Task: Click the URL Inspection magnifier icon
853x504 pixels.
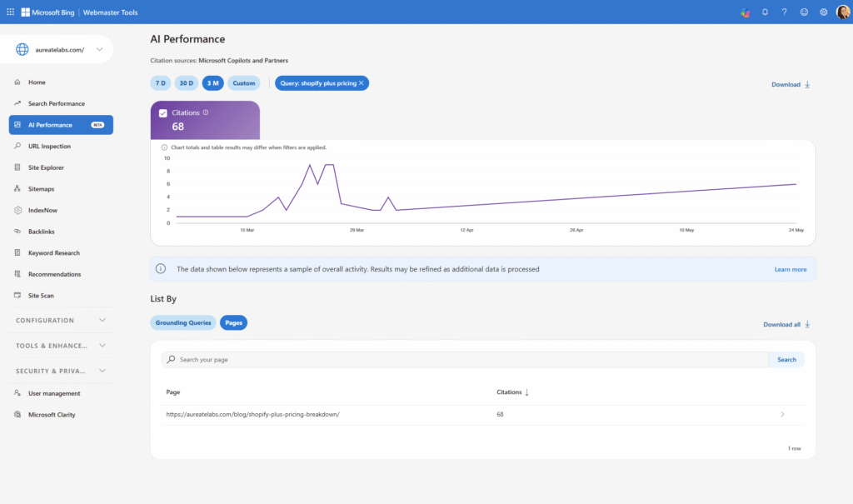Action: pyautogui.click(x=17, y=146)
